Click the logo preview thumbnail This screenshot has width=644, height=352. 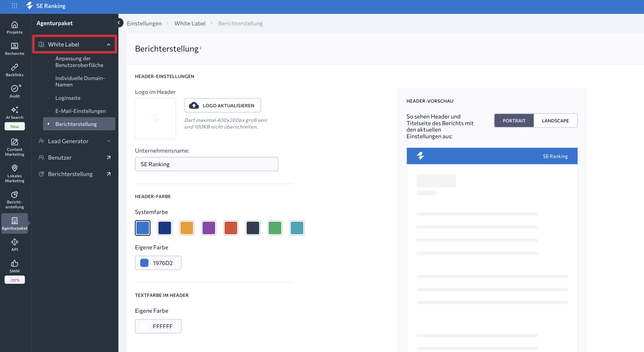pyautogui.click(x=155, y=119)
